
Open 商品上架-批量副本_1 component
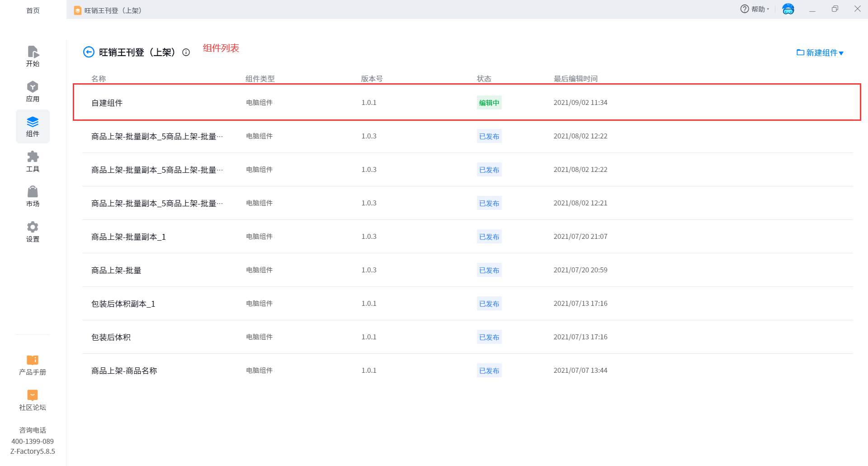coord(128,237)
